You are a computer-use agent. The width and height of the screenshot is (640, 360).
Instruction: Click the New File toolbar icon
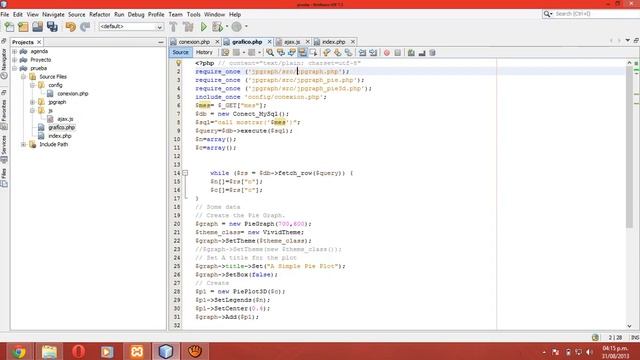9,27
